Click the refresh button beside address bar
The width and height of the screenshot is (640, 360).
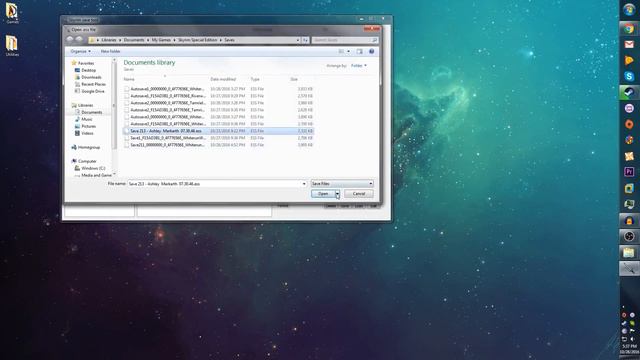305,40
